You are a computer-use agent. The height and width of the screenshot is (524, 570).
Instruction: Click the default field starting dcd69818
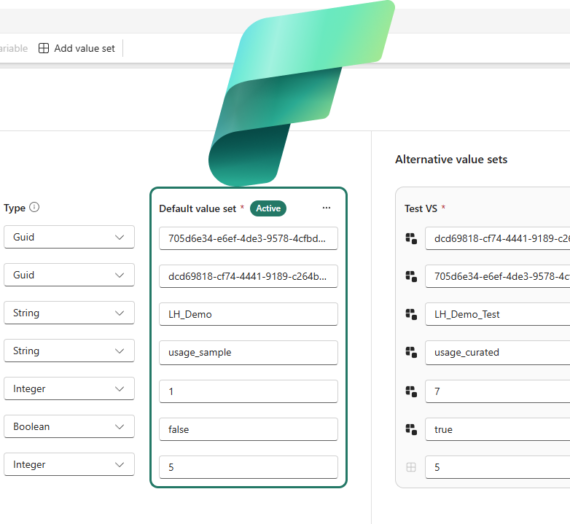click(x=248, y=276)
